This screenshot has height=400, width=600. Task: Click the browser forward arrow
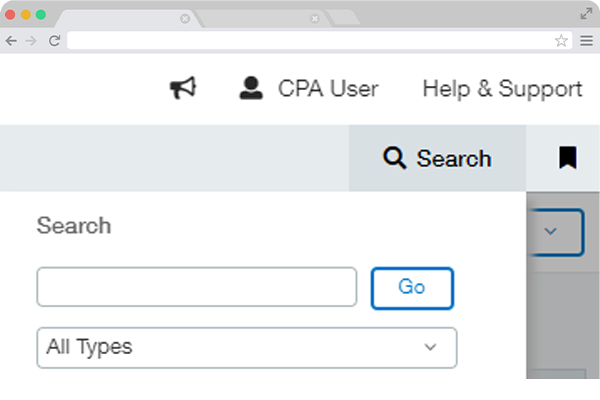pos(31,41)
